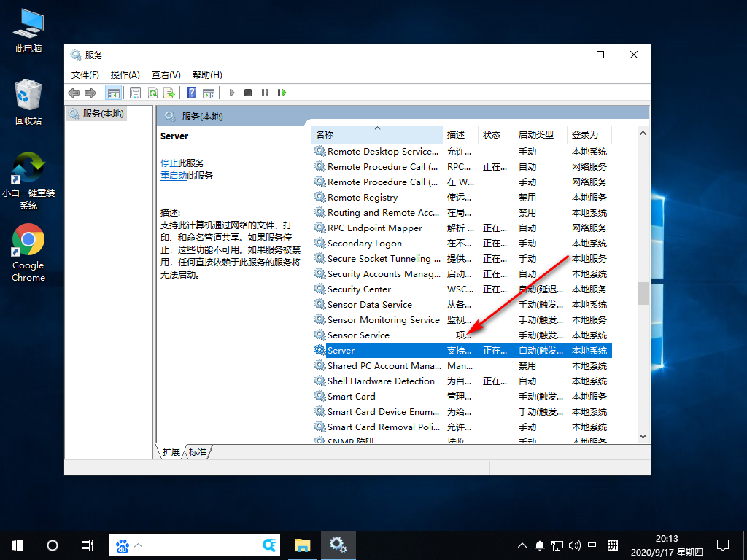This screenshot has width=747, height=560.
Task: Select the Remote Registry service row
Action: click(x=363, y=198)
